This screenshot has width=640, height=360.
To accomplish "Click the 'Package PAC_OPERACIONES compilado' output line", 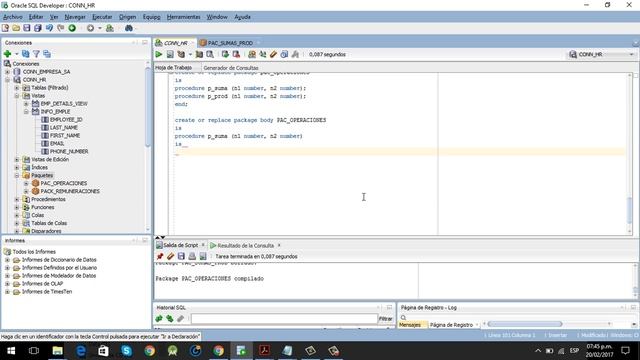I will coord(209,278).
